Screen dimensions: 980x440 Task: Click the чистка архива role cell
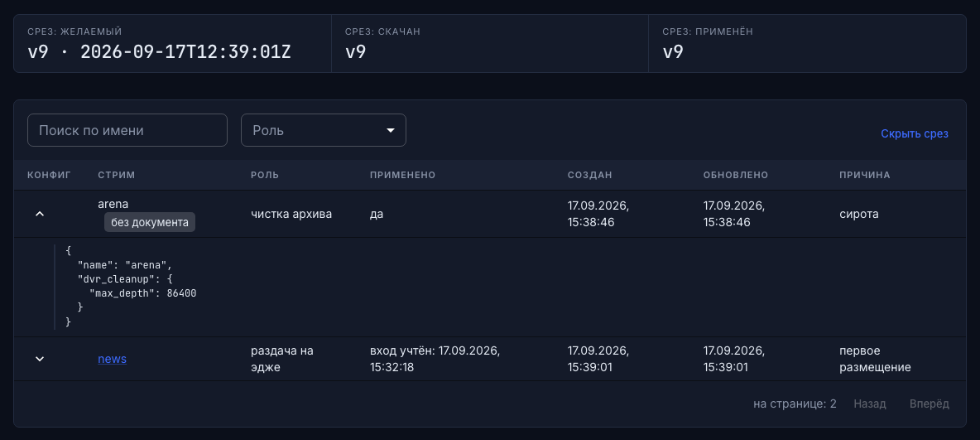(x=291, y=214)
